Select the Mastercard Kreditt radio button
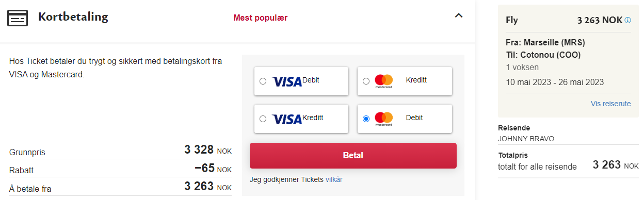The height and width of the screenshot is (200, 644). [x=366, y=81]
